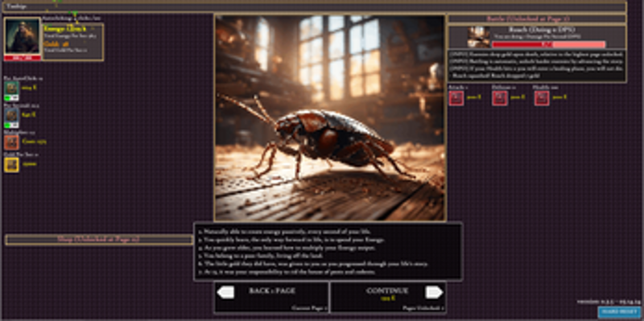The width and height of the screenshot is (644, 321).
Task: Go back one page
Action: pyautogui.click(x=271, y=297)
